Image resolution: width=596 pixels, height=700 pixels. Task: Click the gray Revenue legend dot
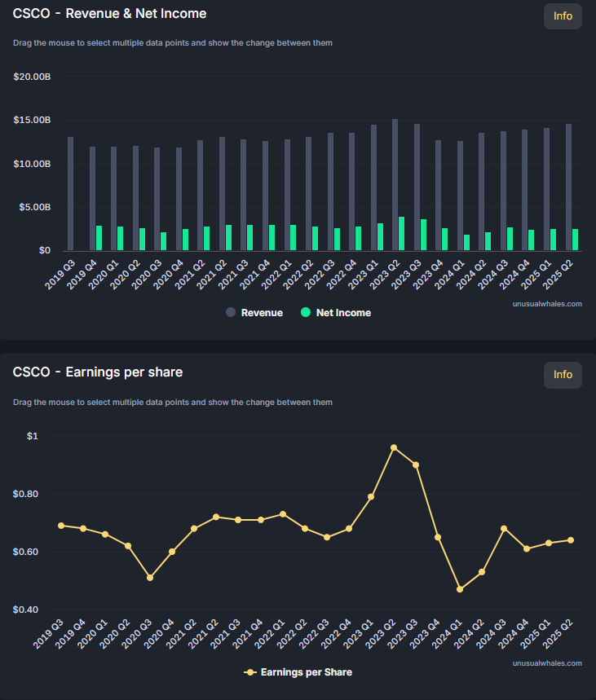click(x=231, y=313)
